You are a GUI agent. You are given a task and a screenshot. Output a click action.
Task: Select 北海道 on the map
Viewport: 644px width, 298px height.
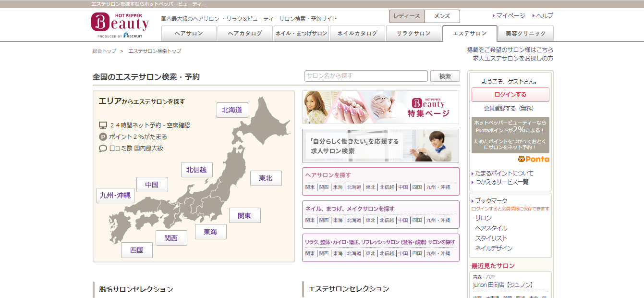[232, 110]
